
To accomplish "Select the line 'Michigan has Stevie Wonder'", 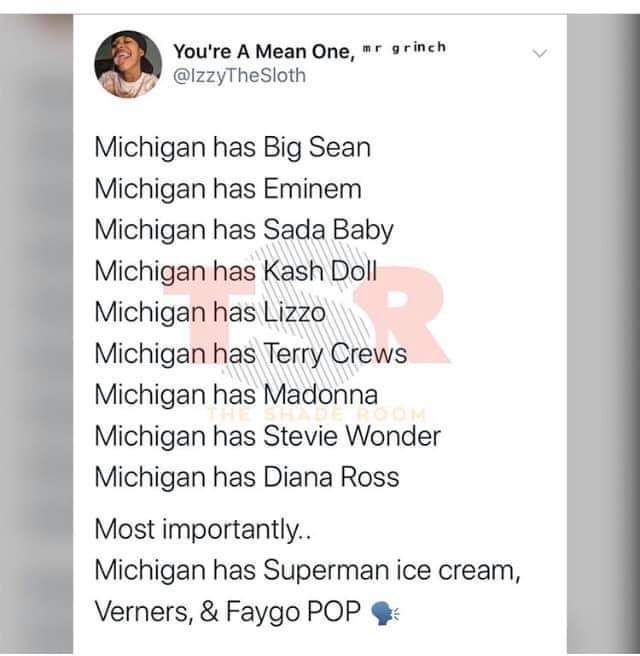I will point(267,436).
